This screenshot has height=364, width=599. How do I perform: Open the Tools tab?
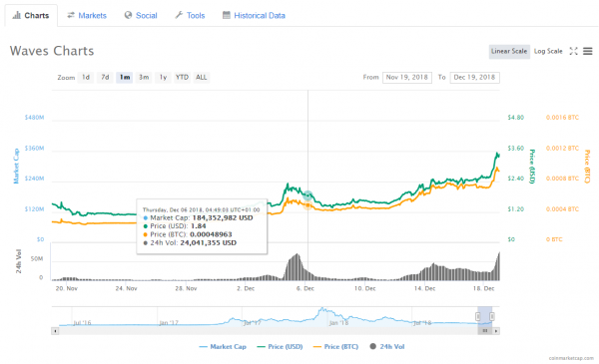click(190, 16)
